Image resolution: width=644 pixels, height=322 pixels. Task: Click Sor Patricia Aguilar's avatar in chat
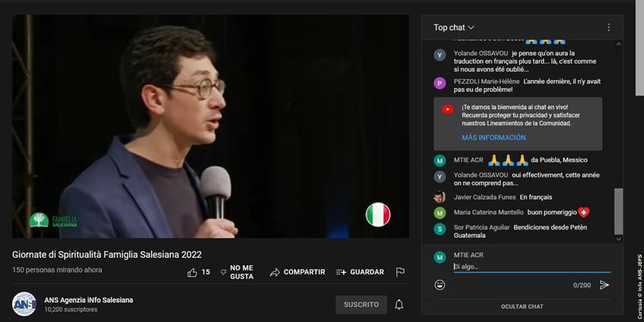(x=440, y=229)
